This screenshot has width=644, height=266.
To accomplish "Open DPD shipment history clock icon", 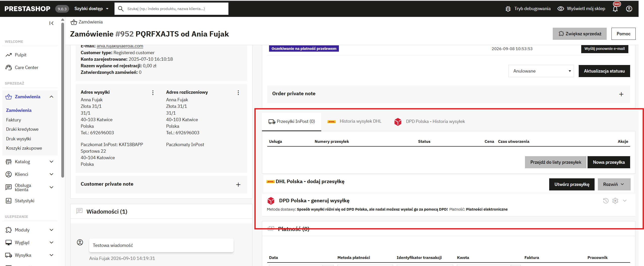I will click(606, 201).
